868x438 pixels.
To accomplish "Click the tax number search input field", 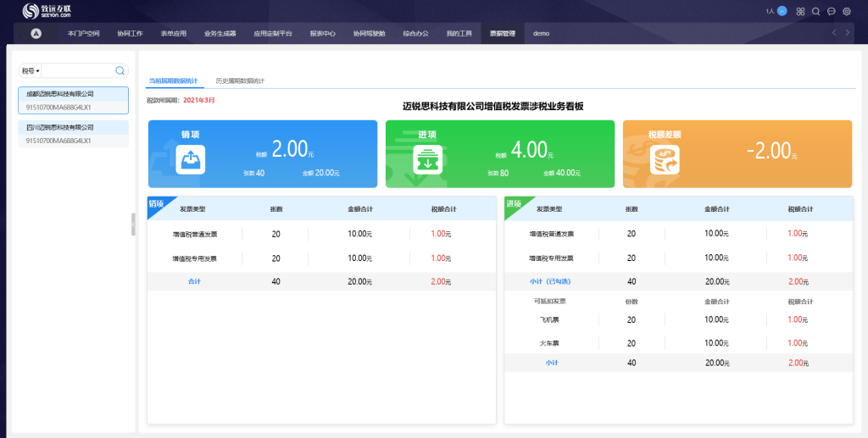I will (x=78, y=71).
